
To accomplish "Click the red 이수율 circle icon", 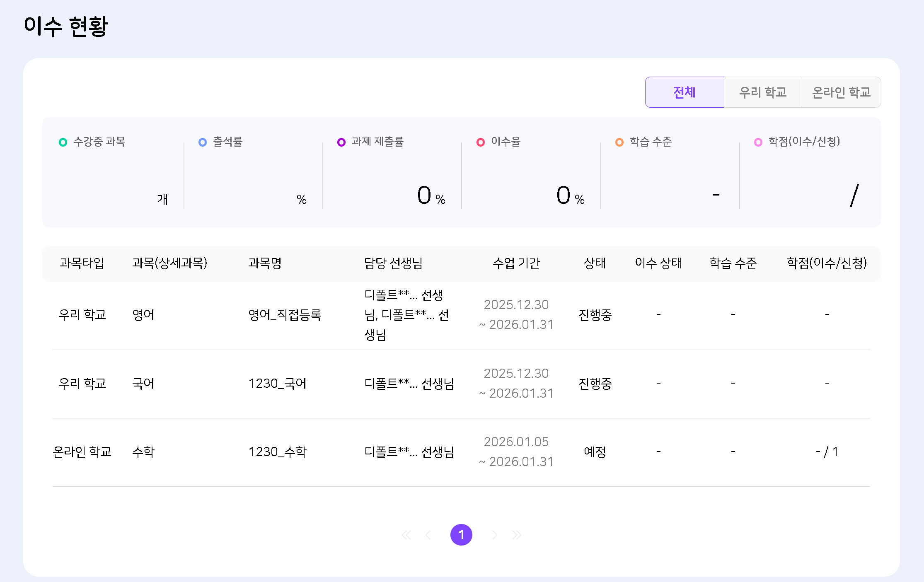I will [x=481, y=142].
